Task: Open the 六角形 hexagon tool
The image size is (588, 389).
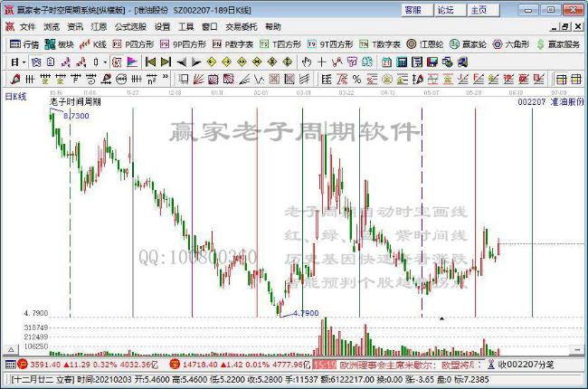Action: pos(511,44)
